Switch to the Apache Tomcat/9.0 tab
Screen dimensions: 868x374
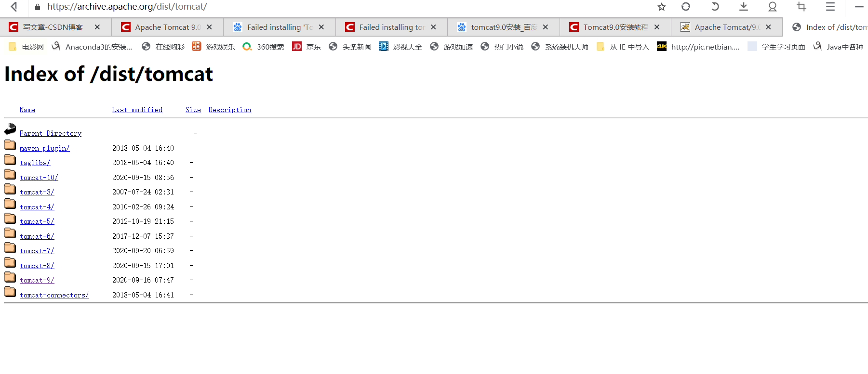727,27
